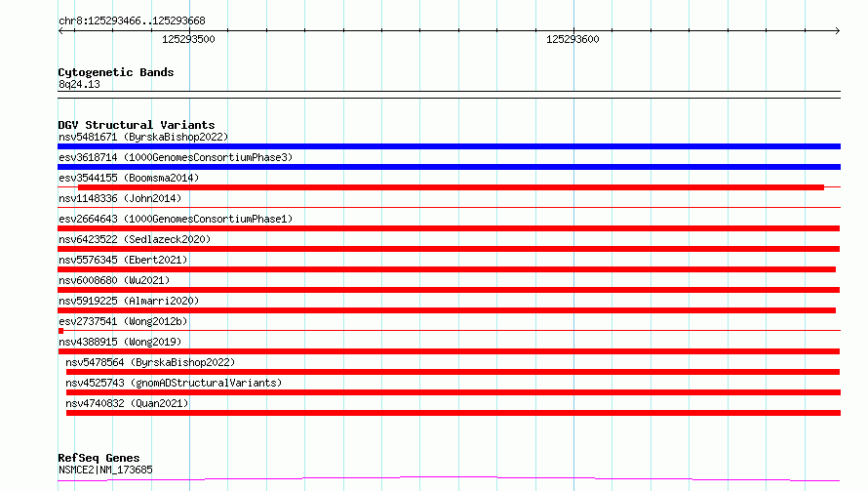Click the red bar under nsv5478564
The height and width of the screenshot is (491, 868).
click(x=453, y=372)
